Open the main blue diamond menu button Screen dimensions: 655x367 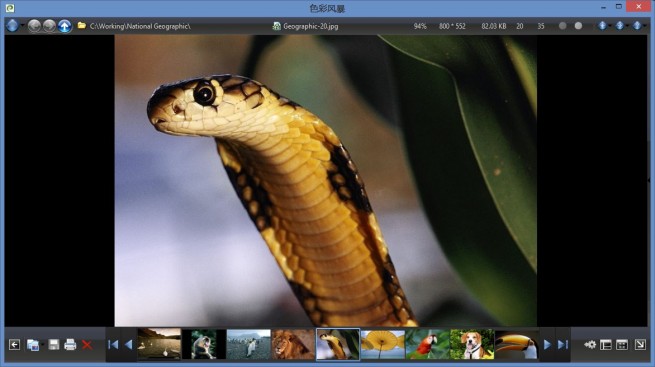[x=12, y=26]
